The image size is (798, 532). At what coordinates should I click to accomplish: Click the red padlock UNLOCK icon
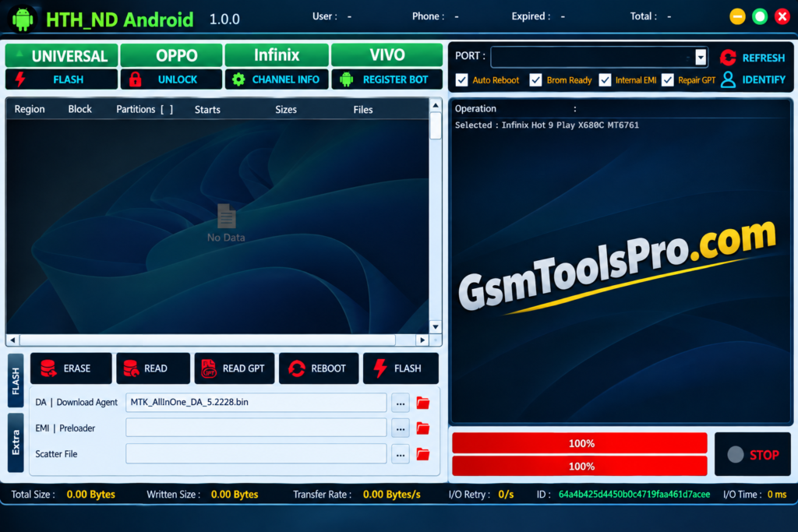click(135, 79)
